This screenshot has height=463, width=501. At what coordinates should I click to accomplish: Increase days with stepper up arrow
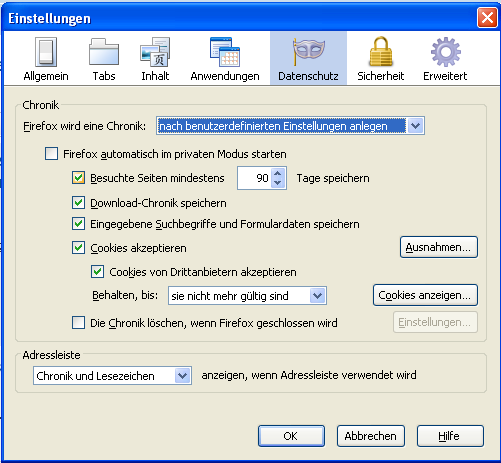point(278,173)
